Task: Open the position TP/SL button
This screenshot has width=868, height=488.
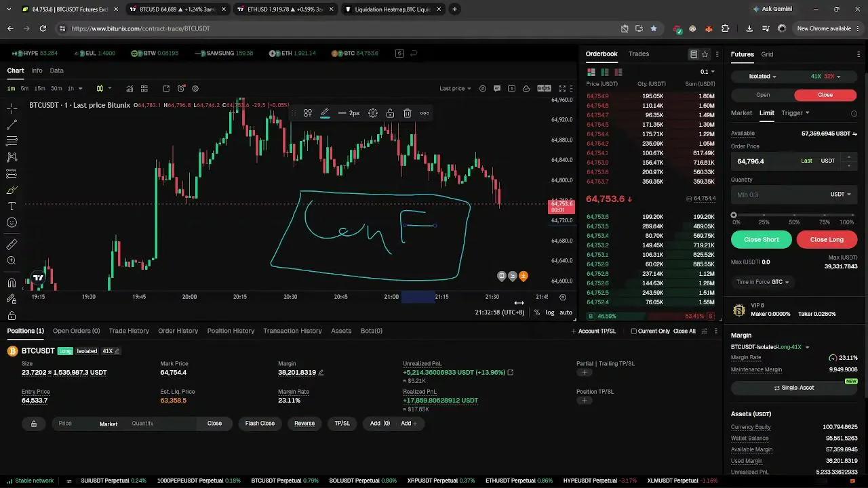Action: pyautogui.click(x=342, y=424)
